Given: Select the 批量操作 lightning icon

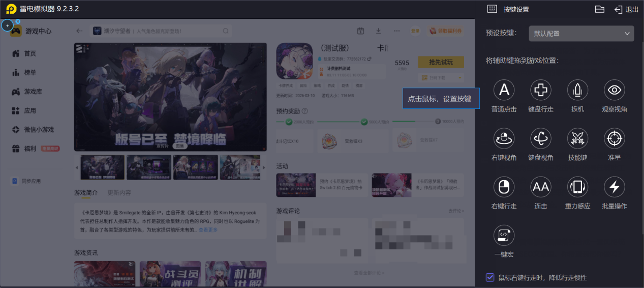Looking at the screenshot, I should [x=615, y=187].
